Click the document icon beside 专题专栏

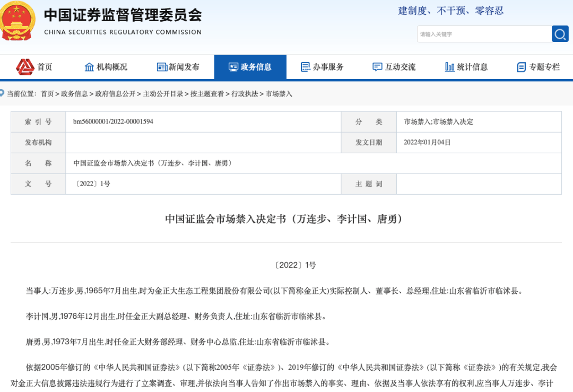point(522,67)
